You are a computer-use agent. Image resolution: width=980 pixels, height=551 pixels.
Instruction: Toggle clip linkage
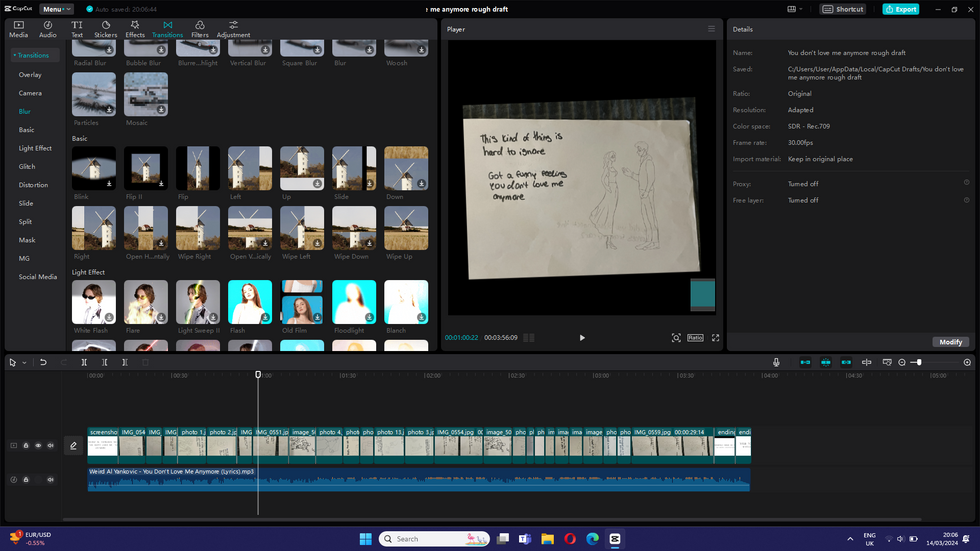(846, 362)
